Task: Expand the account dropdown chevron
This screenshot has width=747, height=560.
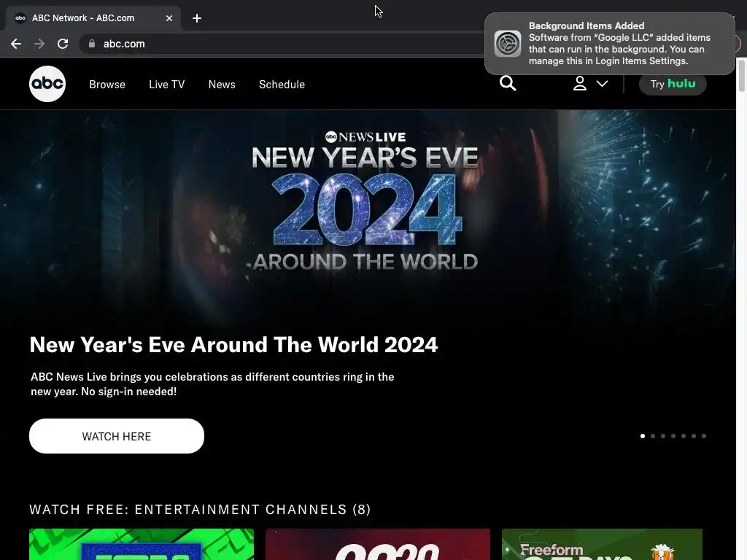Action: point(602,84)
